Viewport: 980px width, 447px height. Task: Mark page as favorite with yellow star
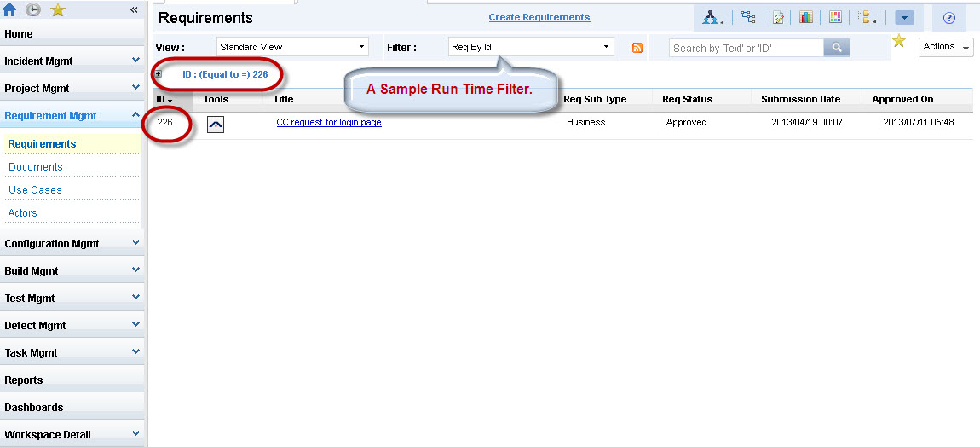coord(899,41)
